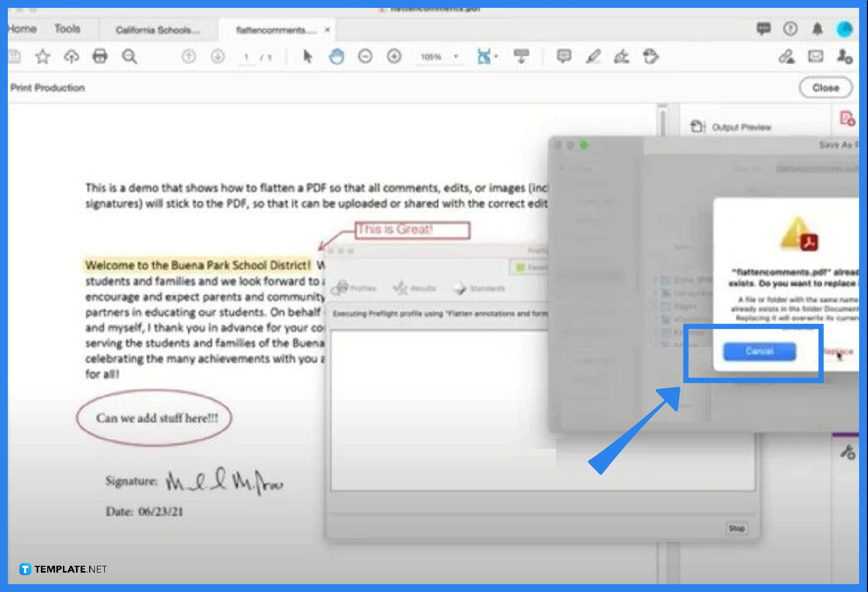Save the file to cloud storage
Screen dimensions: 868x592
71,56
